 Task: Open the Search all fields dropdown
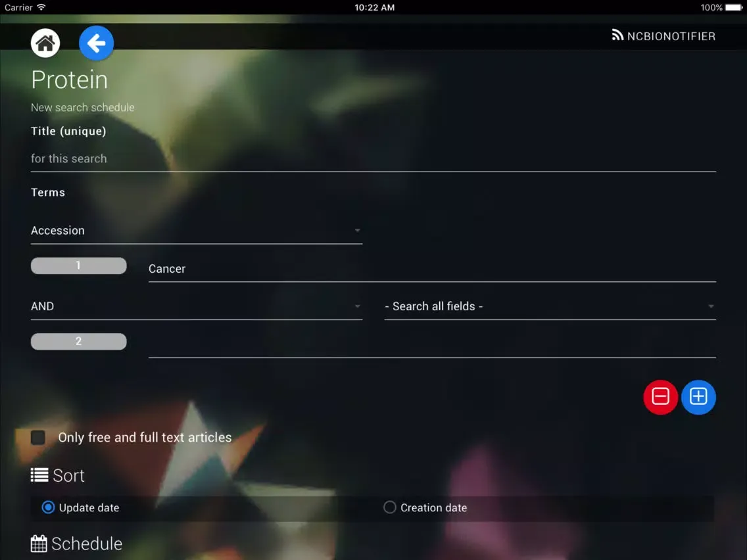point(550,307)
